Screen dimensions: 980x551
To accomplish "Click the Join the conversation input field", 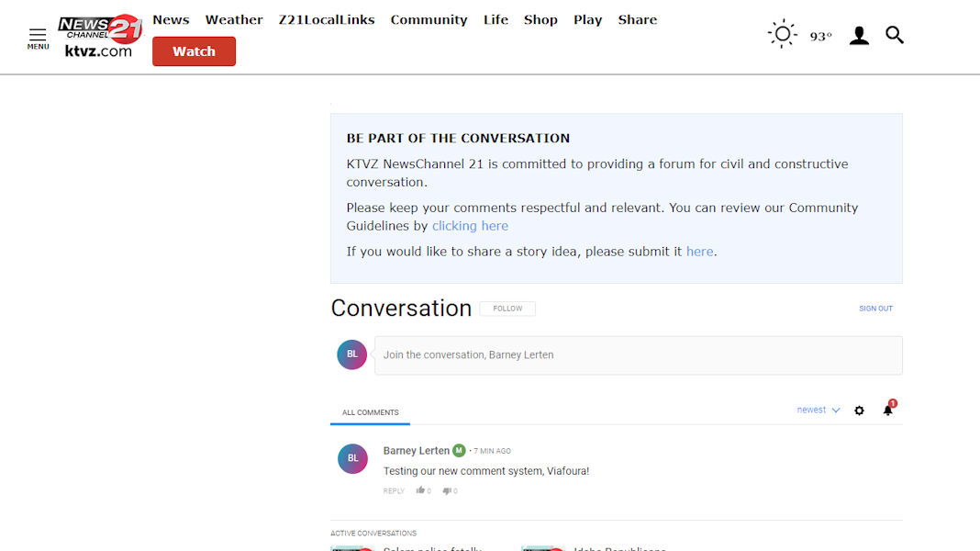I will (x=638, y=355).
